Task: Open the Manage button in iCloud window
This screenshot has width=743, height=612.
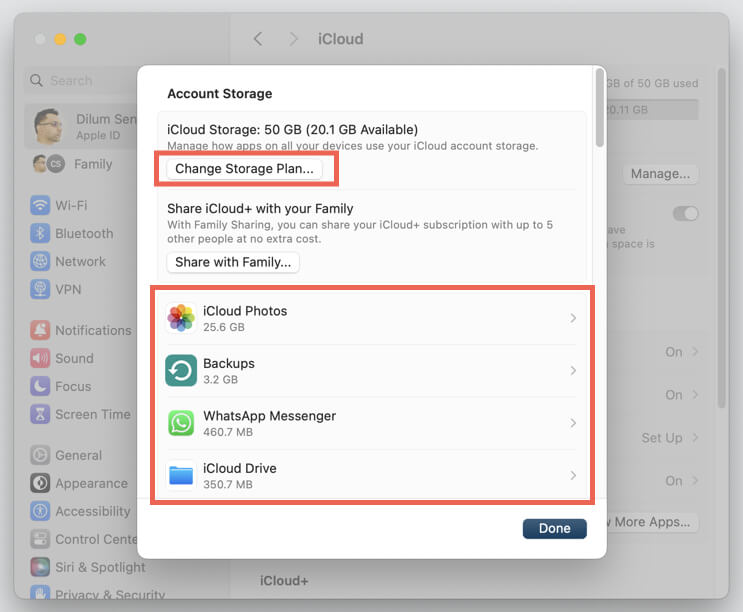Action: tap(660, 174)
